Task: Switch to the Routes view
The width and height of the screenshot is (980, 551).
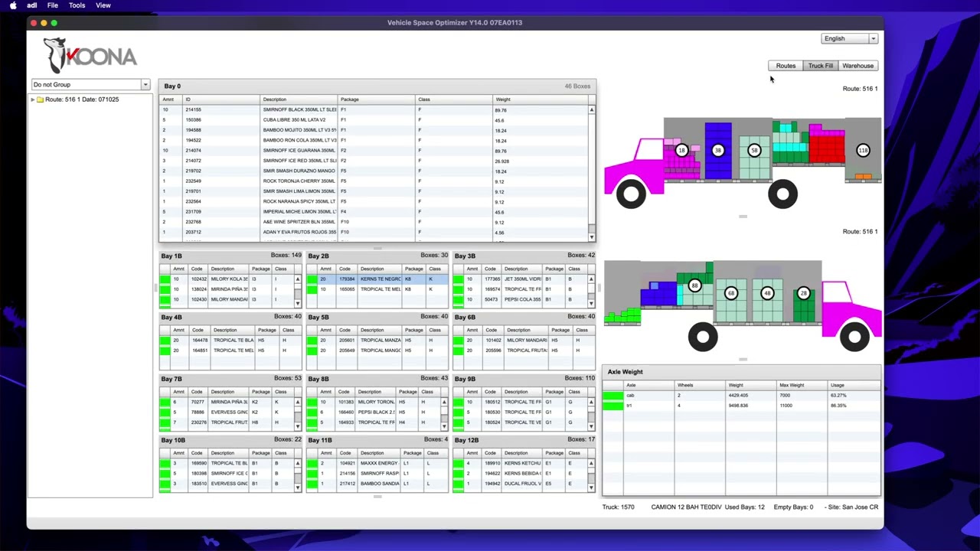Action: (x=786, y=66)
